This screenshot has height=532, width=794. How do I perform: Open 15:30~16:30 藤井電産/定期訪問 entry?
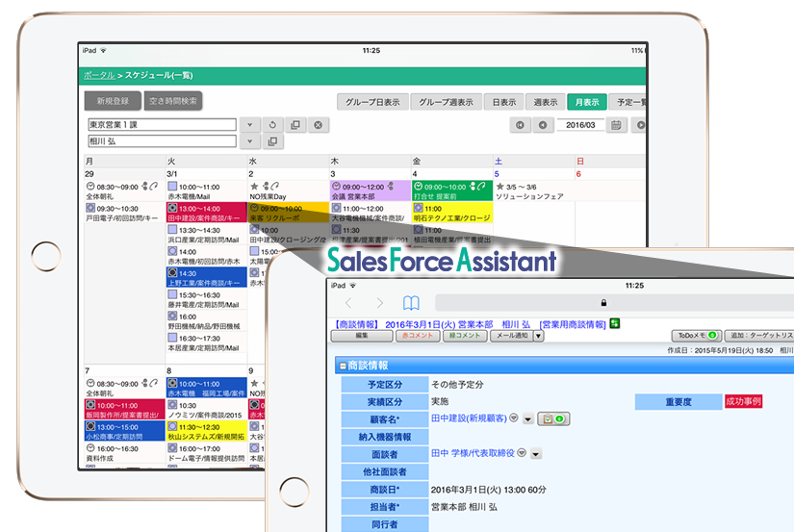coord(206,299)
